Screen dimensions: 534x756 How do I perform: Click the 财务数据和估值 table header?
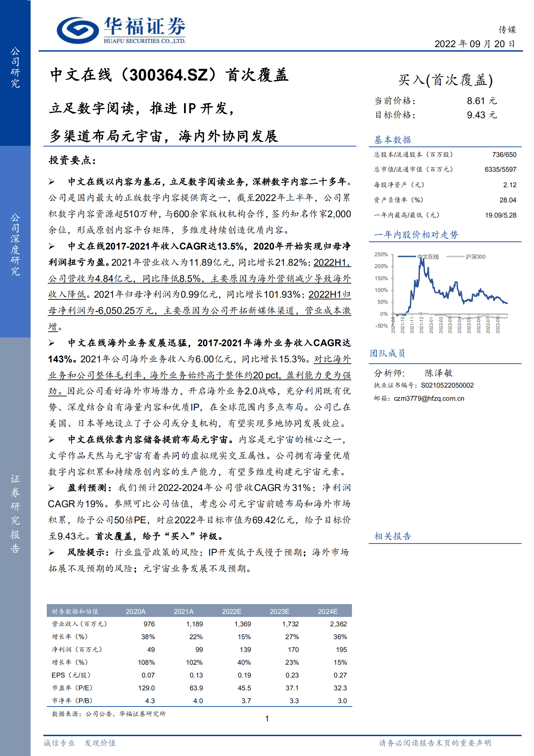(75, 611)
